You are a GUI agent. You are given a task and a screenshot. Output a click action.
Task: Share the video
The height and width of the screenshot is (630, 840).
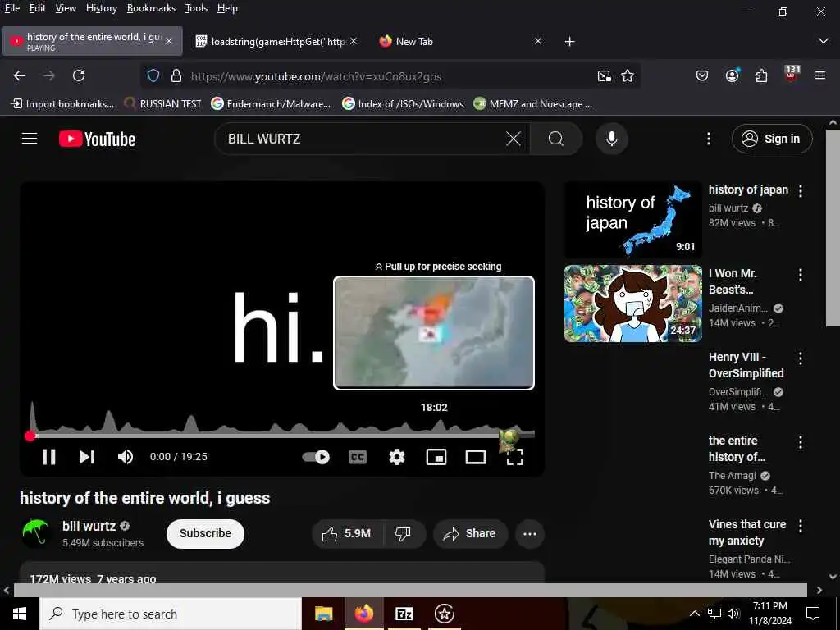pyautogui.click(x=470, y=533)
